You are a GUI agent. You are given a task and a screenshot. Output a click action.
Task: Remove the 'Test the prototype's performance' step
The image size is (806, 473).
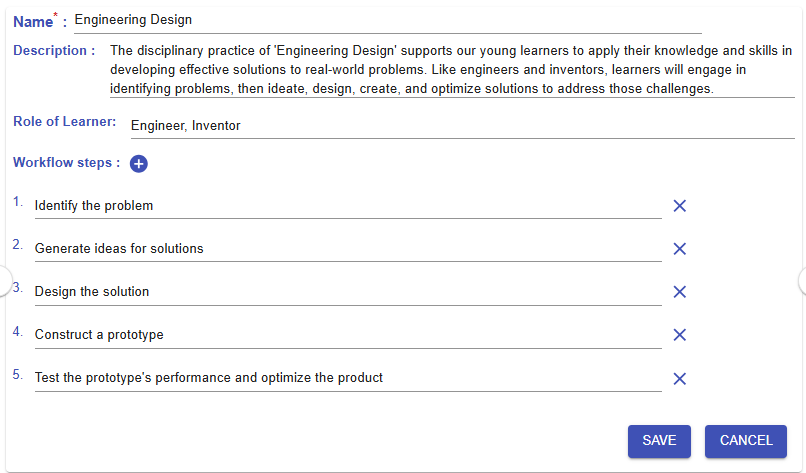point(679,378)
